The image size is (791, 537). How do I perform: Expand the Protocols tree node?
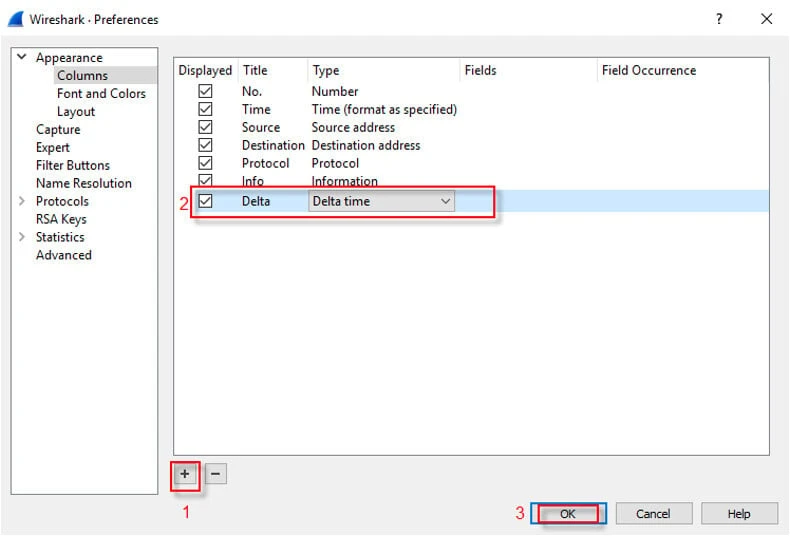tap(21, 201)
